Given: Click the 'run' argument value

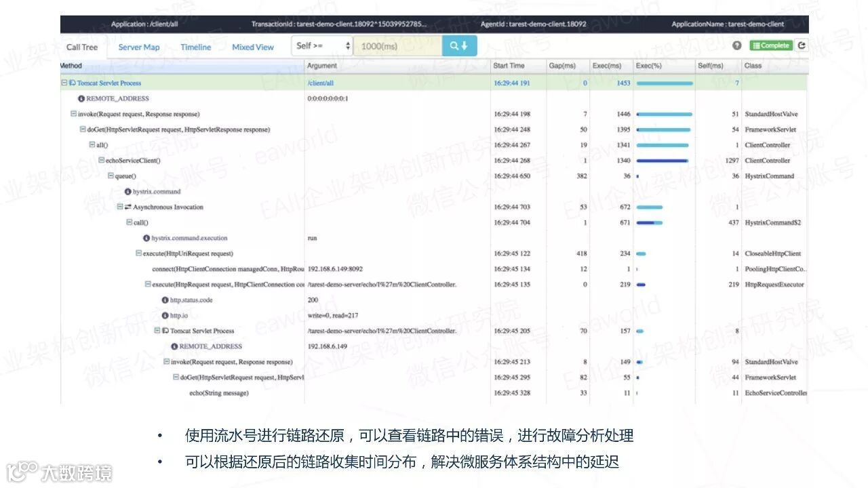Looking at the screenshot, I should click(x=312, y=238).
